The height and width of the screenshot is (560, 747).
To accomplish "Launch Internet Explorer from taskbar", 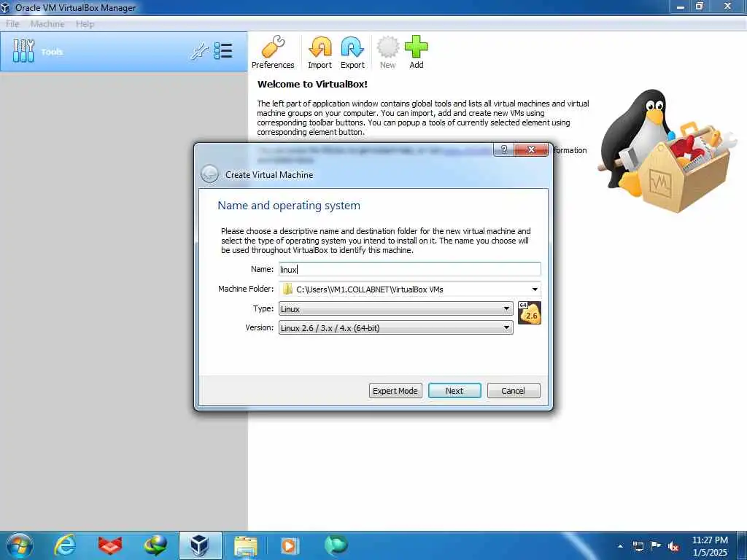I will pos(64,545).
